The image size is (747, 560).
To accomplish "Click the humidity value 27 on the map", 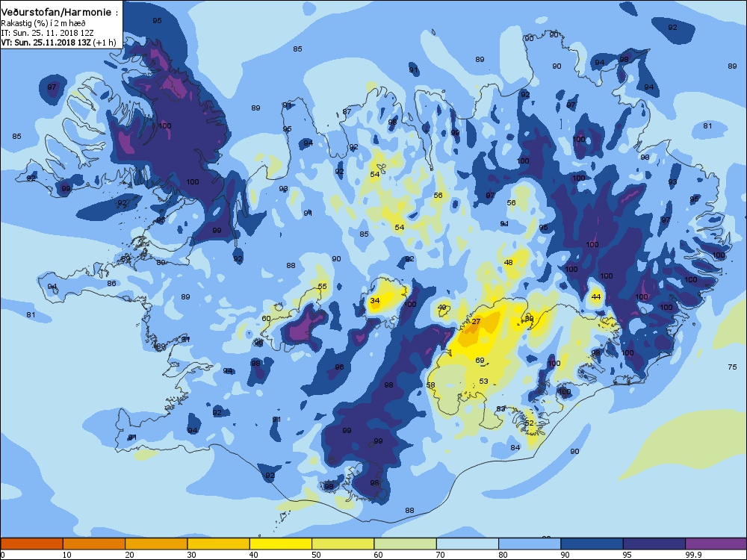I will click(476, 322).
